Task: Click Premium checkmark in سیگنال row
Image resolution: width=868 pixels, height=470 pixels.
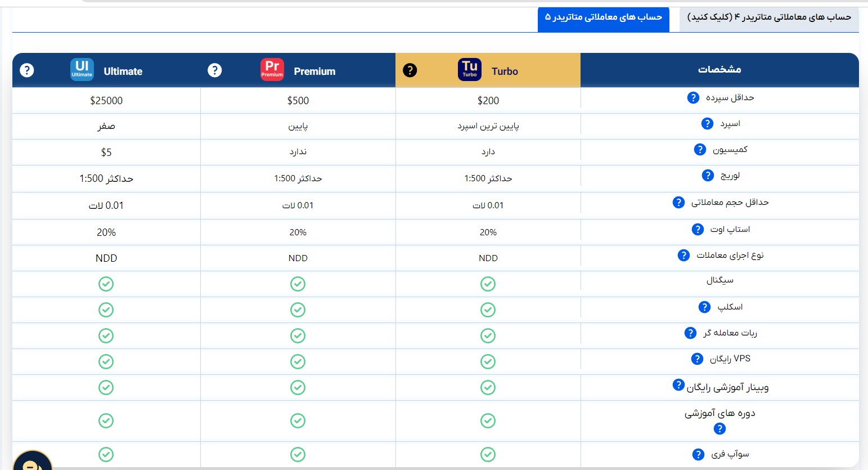Action: coord(298,284)
